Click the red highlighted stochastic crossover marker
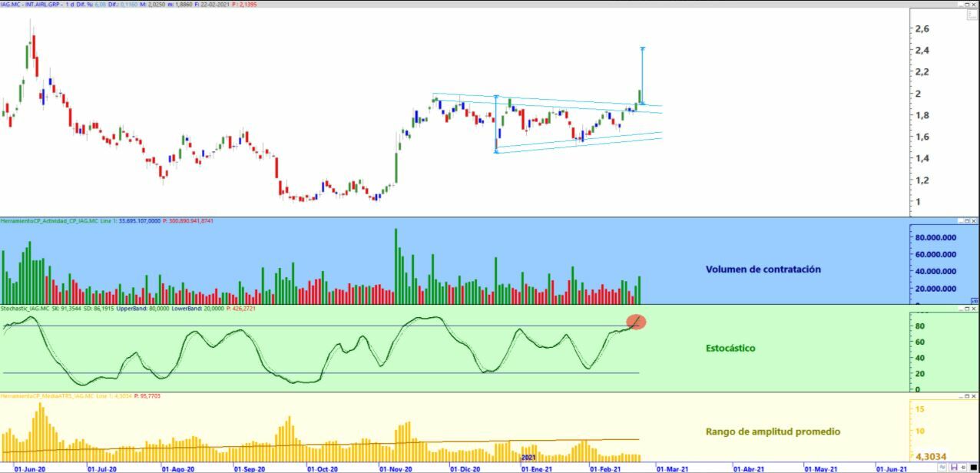Screen dimensions: 980x473 coord(636,322)
